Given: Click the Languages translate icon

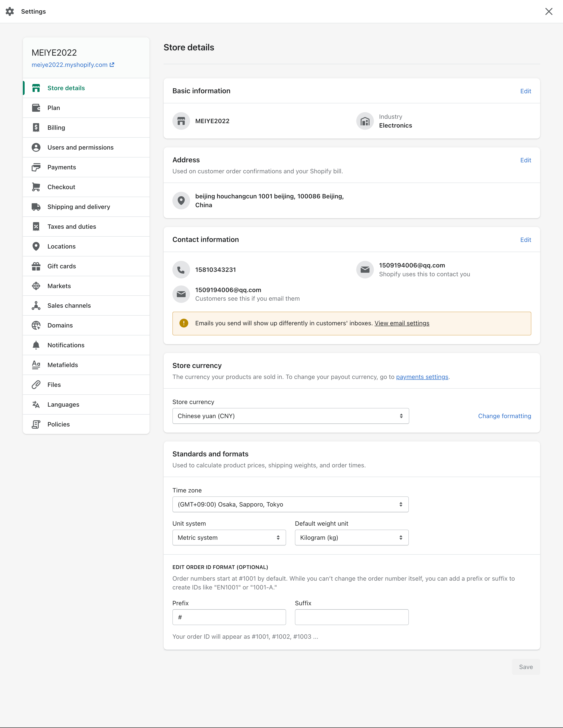Looking at the screenshot, I should (36, 404).
